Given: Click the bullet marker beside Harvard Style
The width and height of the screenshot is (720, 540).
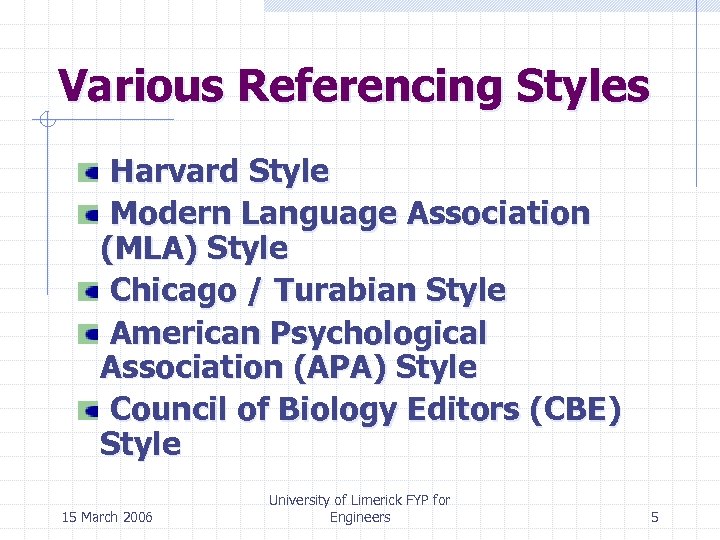Looking at the screenshot, I should tap(88, 173).
